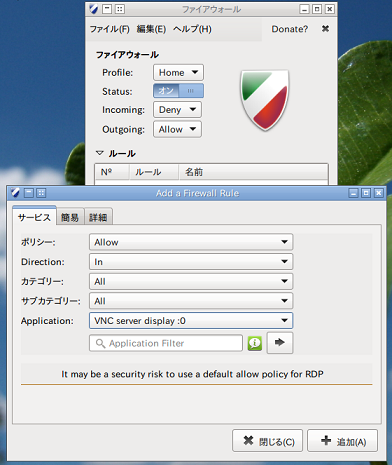This screenshot has height=465, width=392.
Task: Close the Add a Firewall Rule window
Action: (379, 193)
